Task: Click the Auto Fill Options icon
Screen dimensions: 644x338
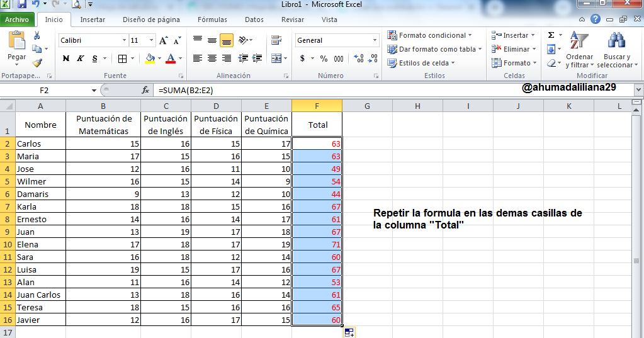Action: pyautogui.click(x=349, y=333)
